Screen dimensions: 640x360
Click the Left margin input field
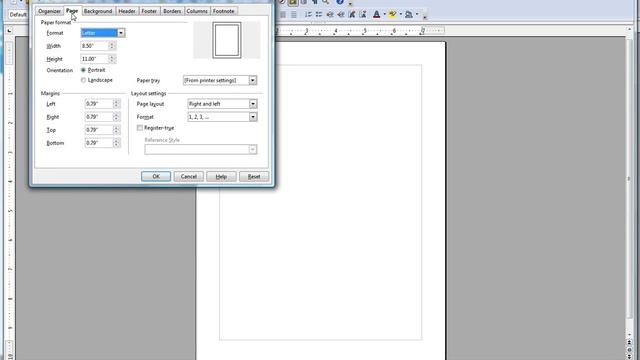pyautogui.click(x=98, y=104)
